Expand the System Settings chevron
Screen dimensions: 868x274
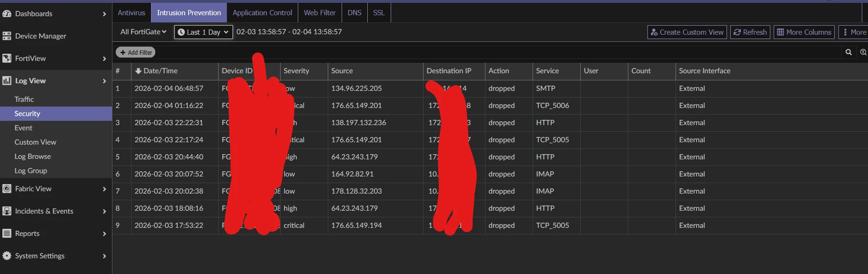coord(104,256)
